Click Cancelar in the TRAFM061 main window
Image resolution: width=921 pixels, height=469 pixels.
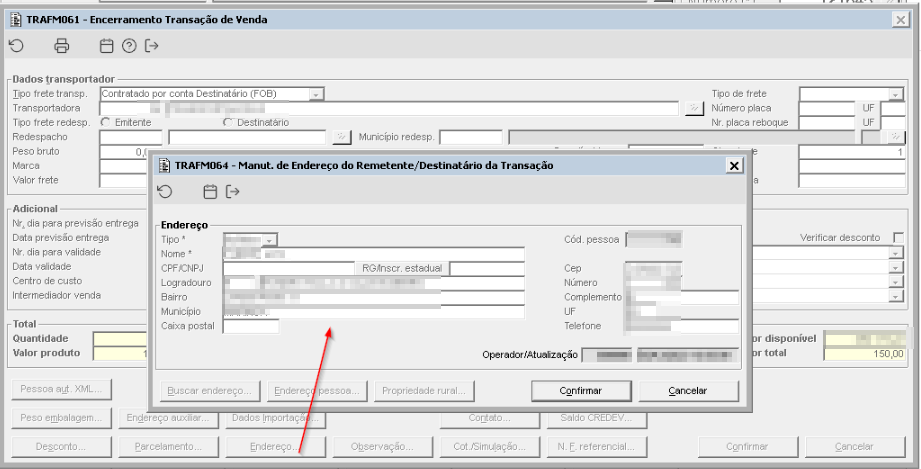point(855,447)
